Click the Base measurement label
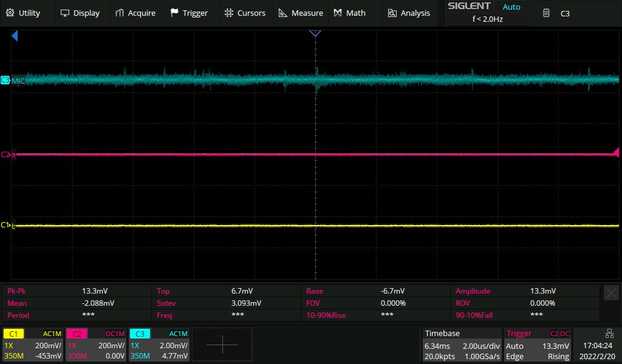Viewport: 622px width, 364px height. [315, 291]
